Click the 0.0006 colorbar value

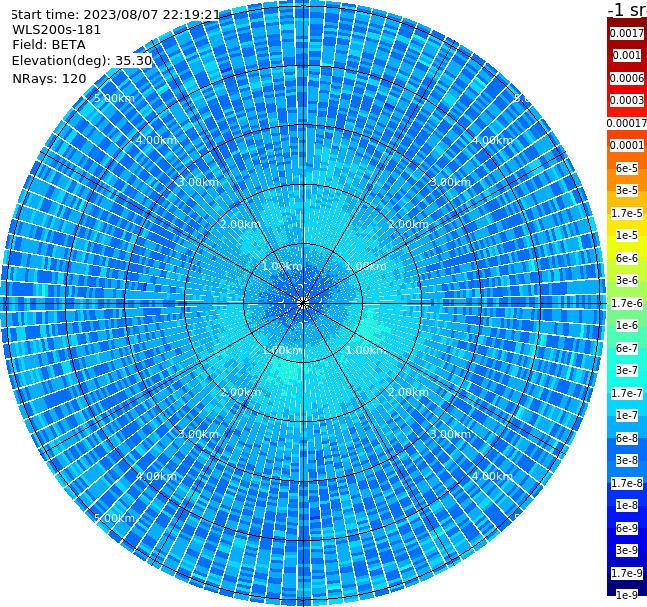(x=627, y=78)
